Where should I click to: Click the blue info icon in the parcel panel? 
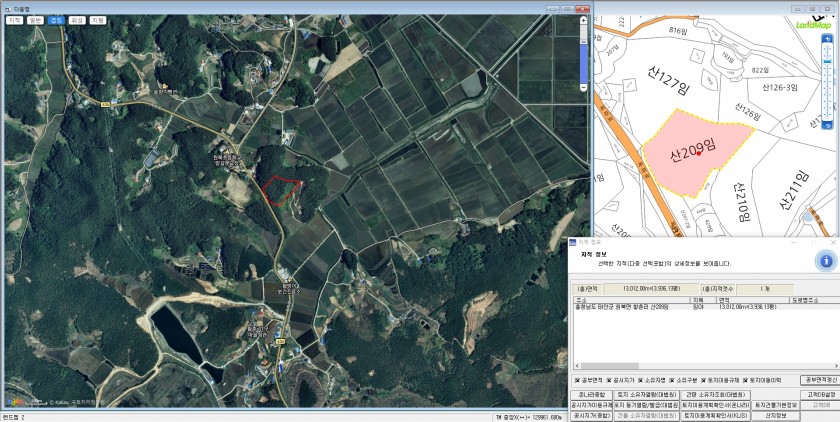pyautogui.click(x=825, y=261)
